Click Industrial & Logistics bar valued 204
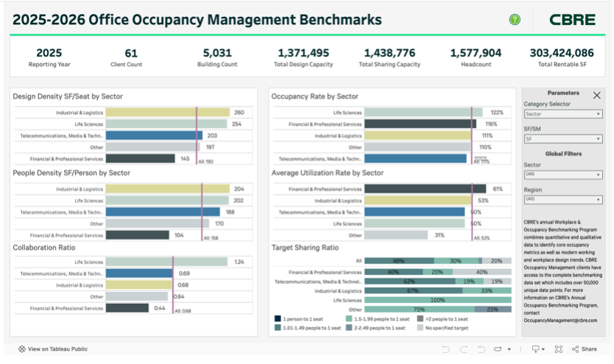This screenshot has width=614, height=364. [168, 189]
